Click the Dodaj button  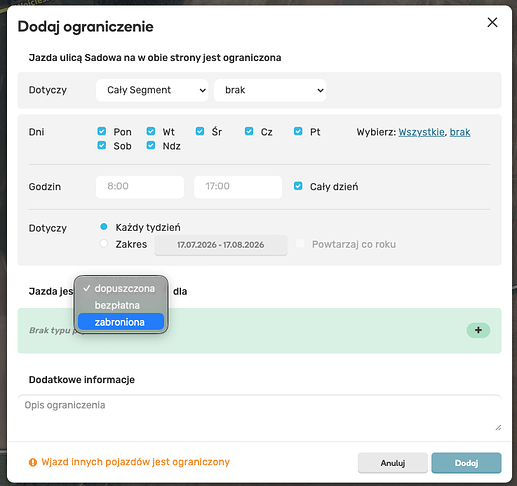(466, 463)
